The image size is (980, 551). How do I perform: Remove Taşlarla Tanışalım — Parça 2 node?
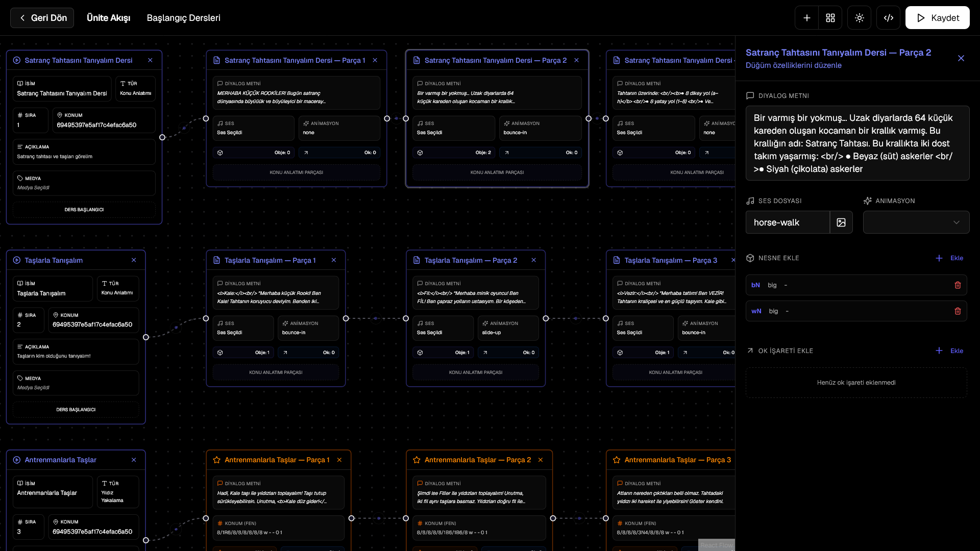point(534,260)
